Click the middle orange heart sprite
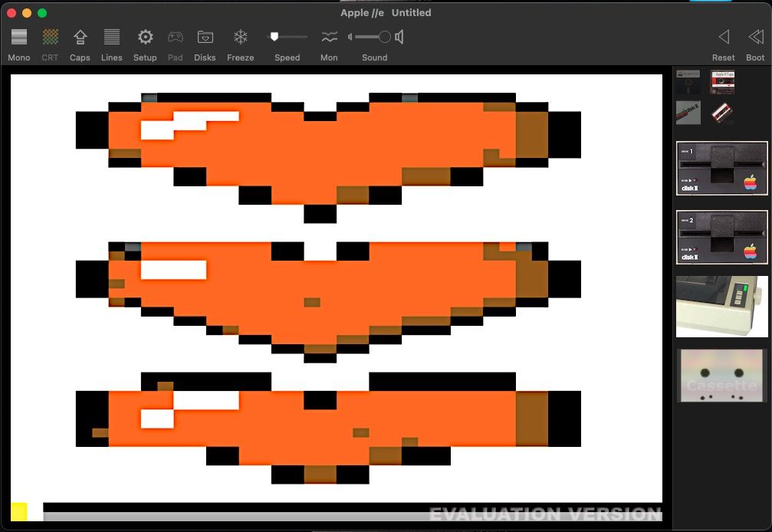772x532 pixels. [328, 302]
